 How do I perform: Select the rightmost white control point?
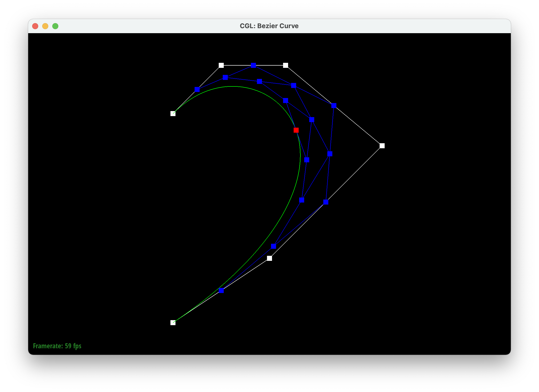(382, 146)
